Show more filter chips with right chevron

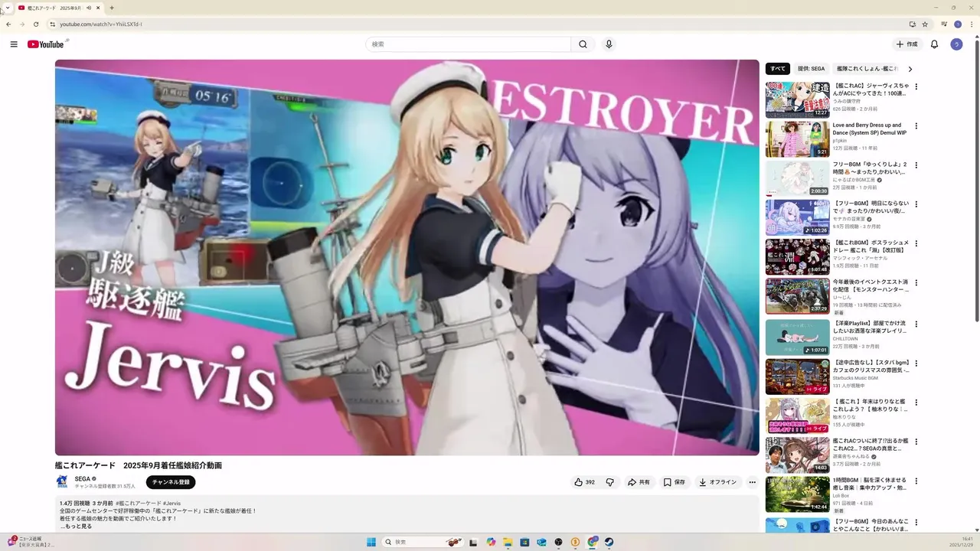[x=910, y=69]
